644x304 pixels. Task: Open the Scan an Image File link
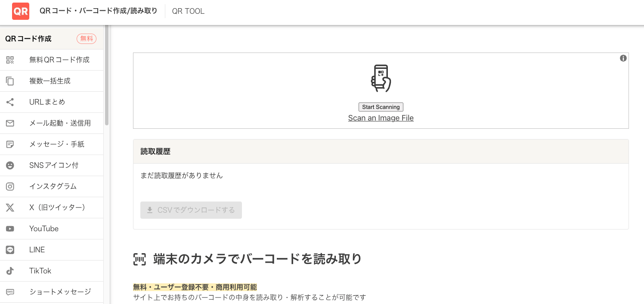[381, 118]
